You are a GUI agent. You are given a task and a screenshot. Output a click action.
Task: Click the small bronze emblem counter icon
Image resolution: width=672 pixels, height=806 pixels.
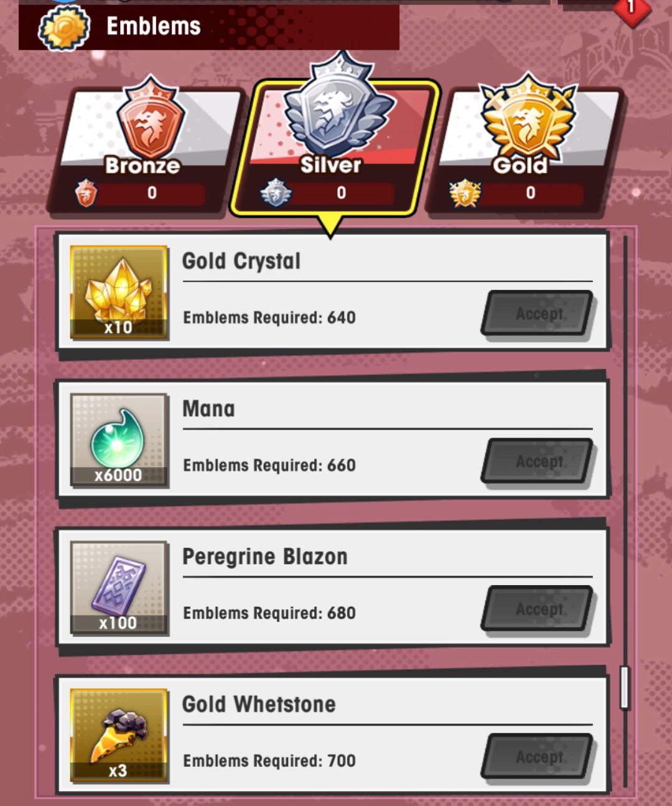[86, 193]
